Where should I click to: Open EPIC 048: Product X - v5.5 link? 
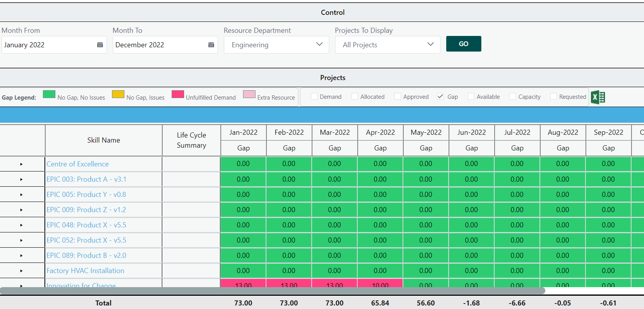coord(86,225)
